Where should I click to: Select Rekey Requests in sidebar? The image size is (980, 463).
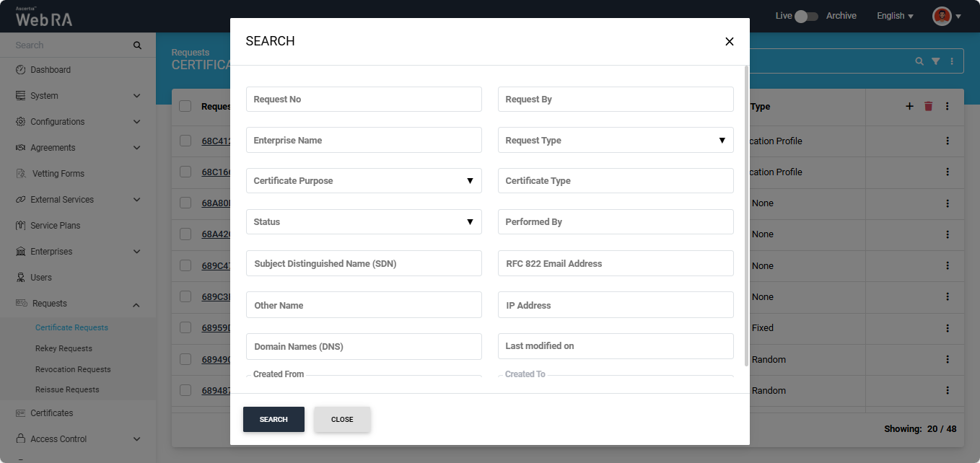pos(64,348)
